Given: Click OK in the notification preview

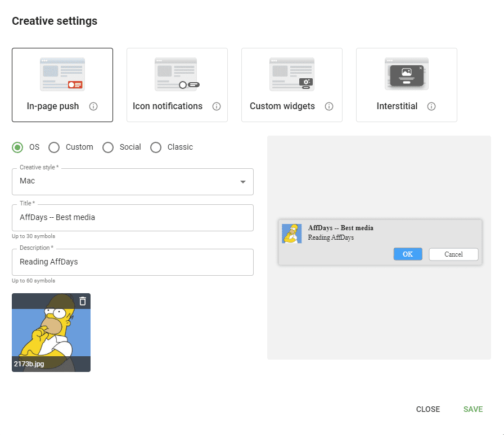Looking at the screenshot, I should pos(408,254).
